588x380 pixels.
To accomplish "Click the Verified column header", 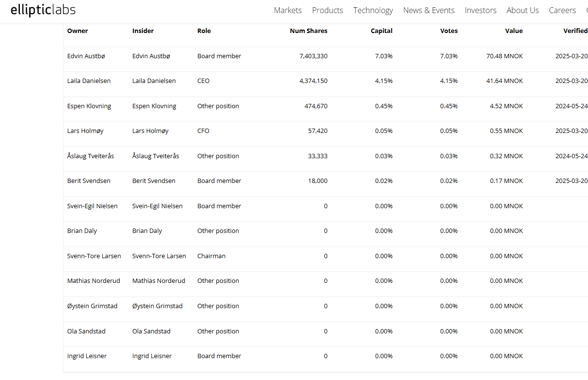I will pos(575,31).
